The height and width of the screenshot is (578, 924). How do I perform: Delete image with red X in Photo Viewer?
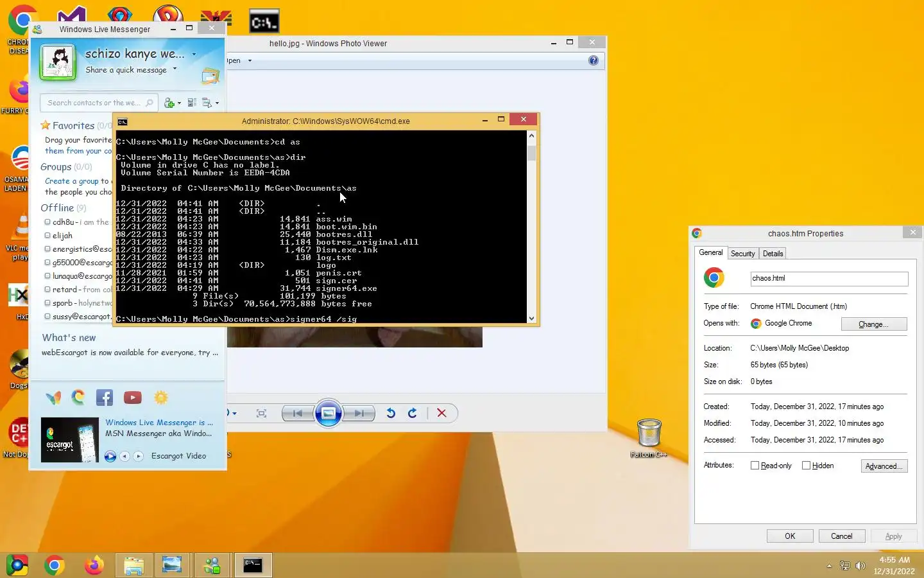click(x=441, y=413)
